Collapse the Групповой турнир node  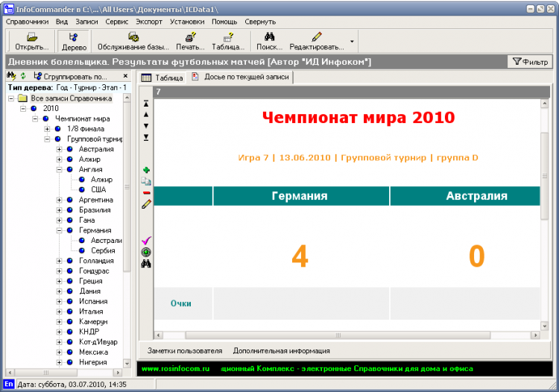point(48,139)
